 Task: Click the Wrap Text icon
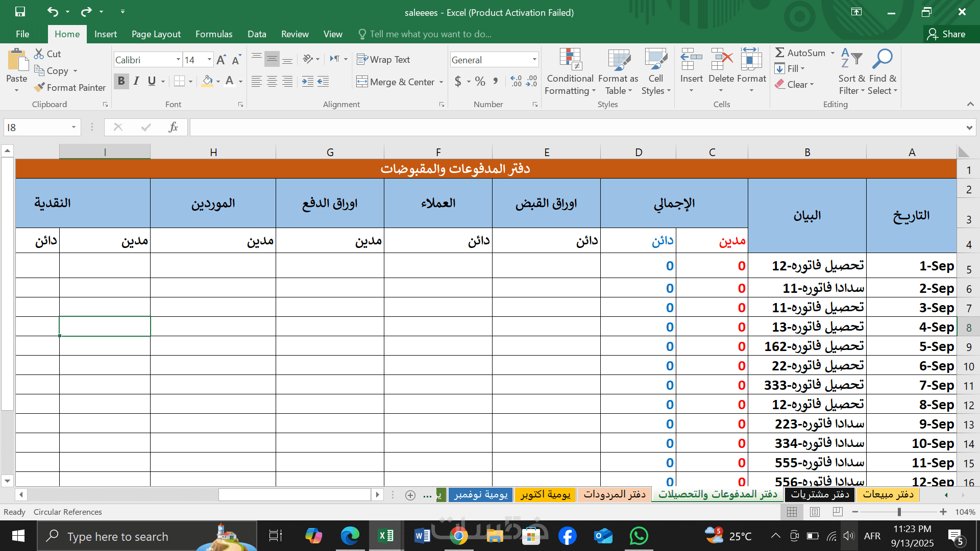[x=362, y=60]
